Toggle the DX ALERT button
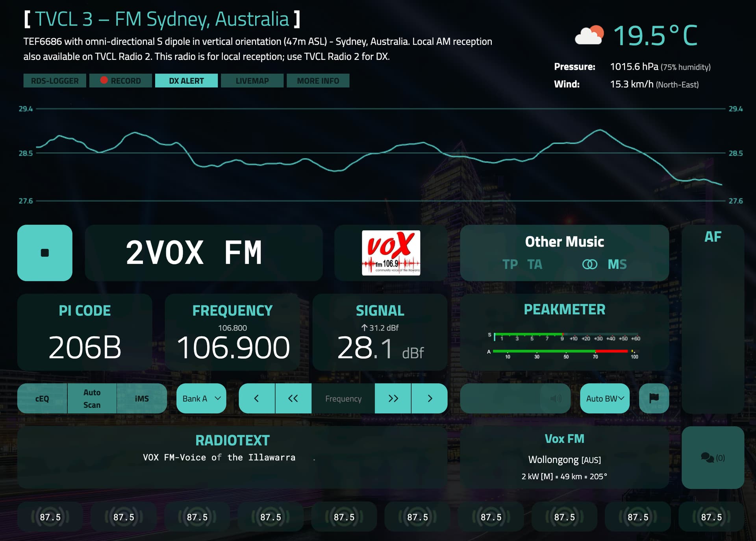756x541 pixels. (186, 81)
